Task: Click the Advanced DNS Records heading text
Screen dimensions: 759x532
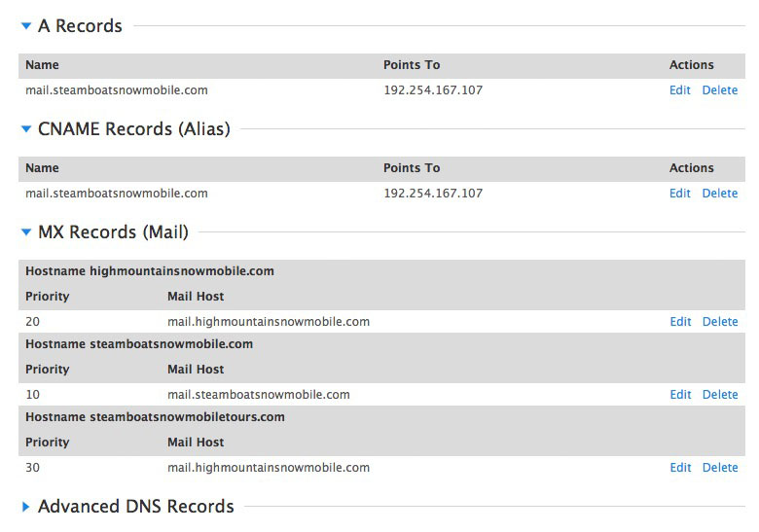Action: point(136,507)
